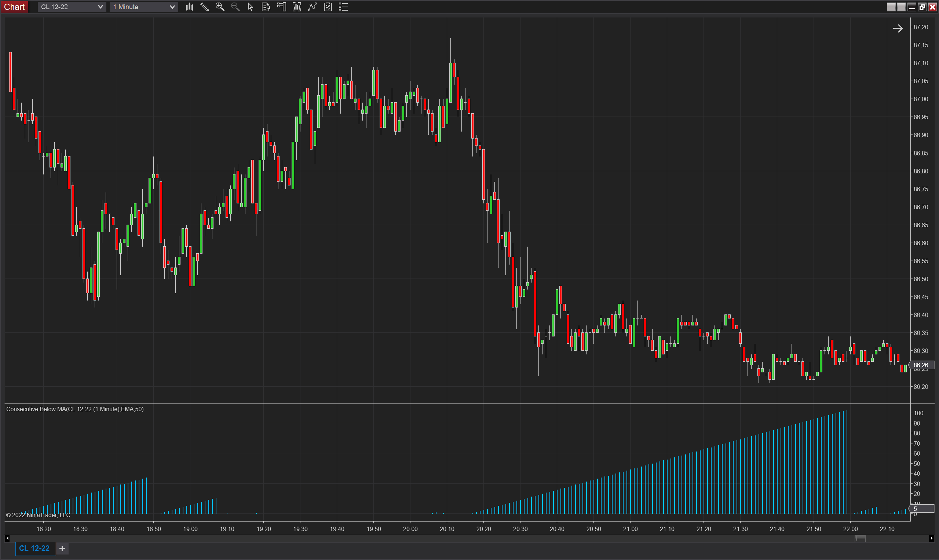The width and height of the screenshot is (939, 560).
Task: Click the indicator value marker showing 5
Action: click(922, 509)
